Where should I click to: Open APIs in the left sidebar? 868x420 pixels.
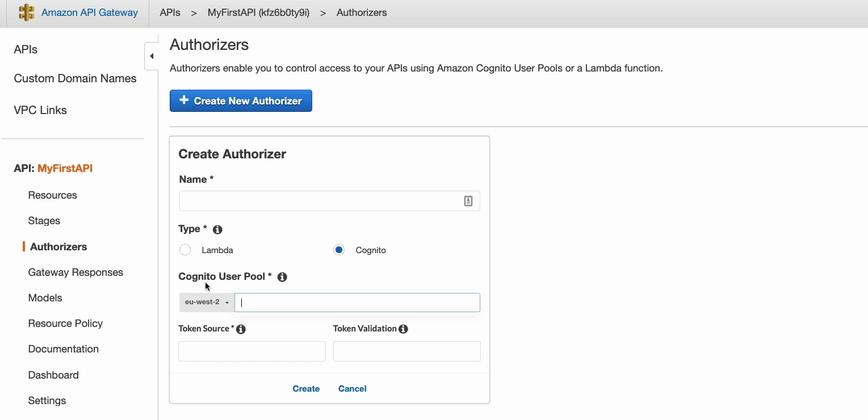(x=26, y=50)
